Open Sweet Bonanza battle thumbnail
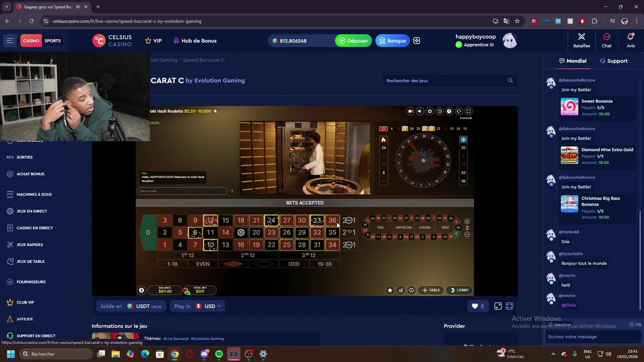The image size is (644, 362). pos(570,107)
